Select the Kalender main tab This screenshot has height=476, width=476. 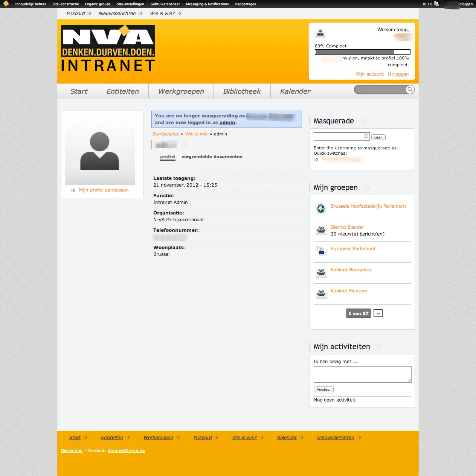[295, 91]
